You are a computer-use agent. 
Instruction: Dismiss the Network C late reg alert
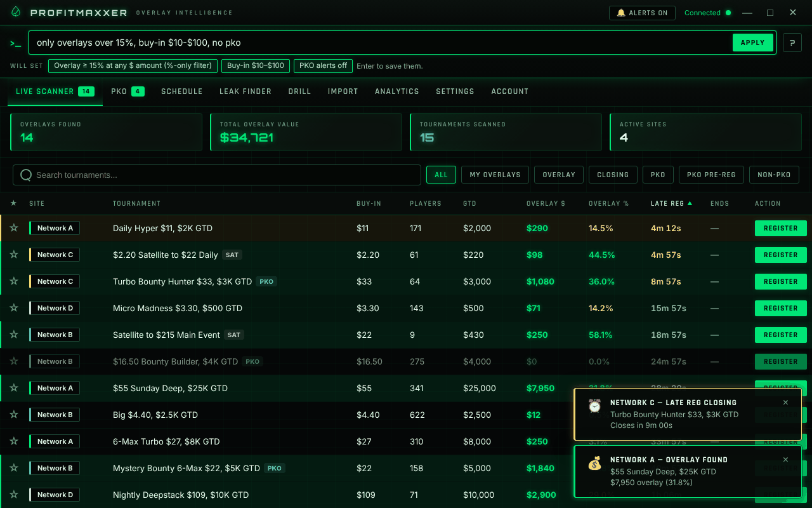coord(785,403)
